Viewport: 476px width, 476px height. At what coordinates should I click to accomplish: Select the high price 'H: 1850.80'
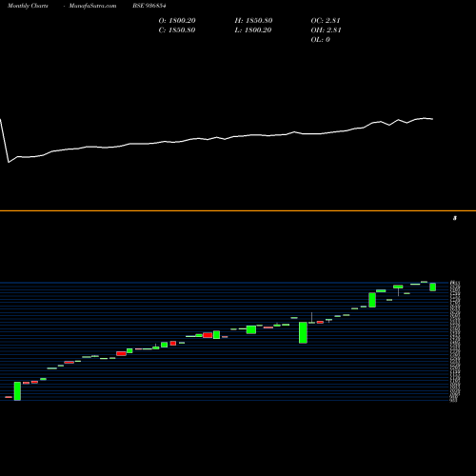click(253, 21)
